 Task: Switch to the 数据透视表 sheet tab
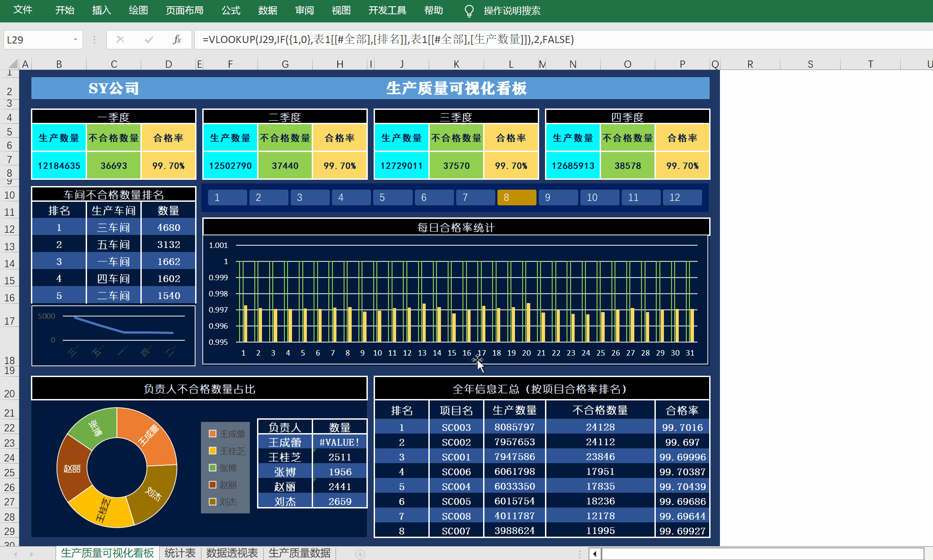[232, 553]
